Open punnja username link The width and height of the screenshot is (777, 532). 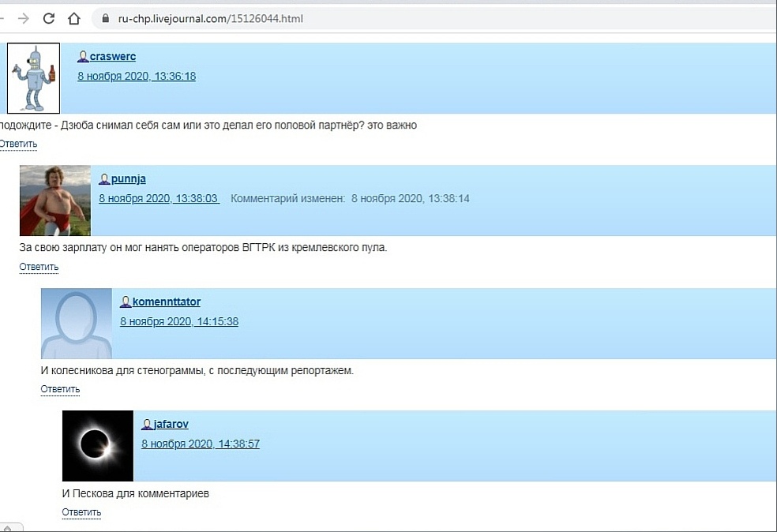pos(129,179)
